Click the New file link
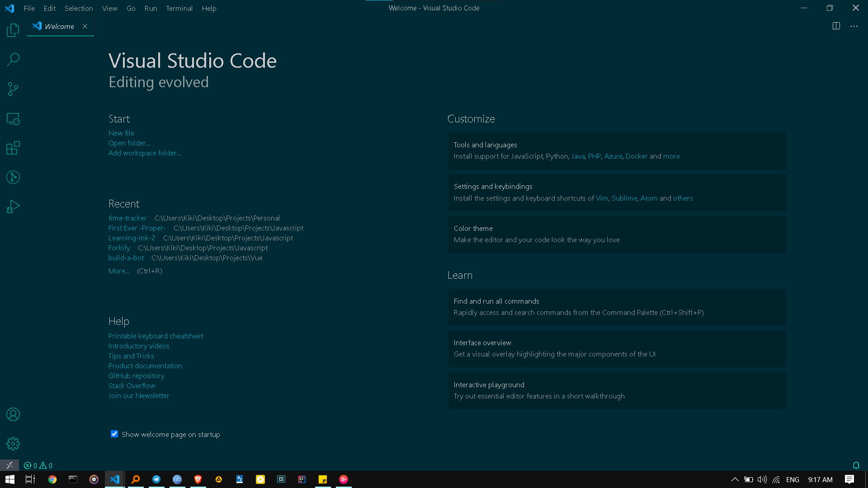 tap(121, 133)
